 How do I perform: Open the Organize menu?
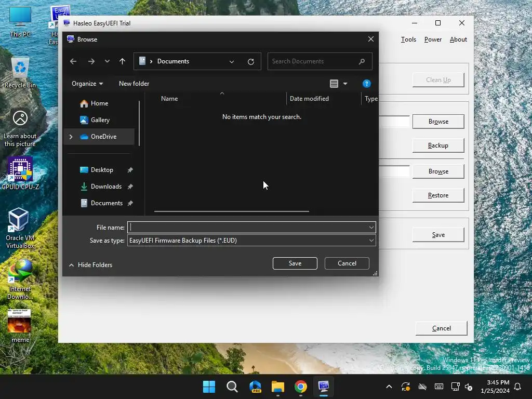87,84
